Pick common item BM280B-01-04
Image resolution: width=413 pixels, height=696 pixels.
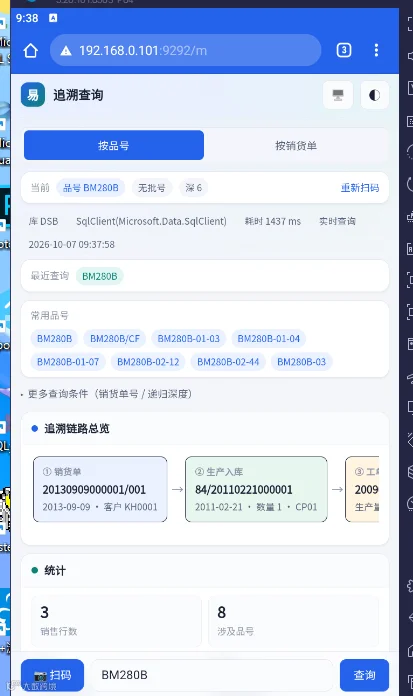click(268, 339)
